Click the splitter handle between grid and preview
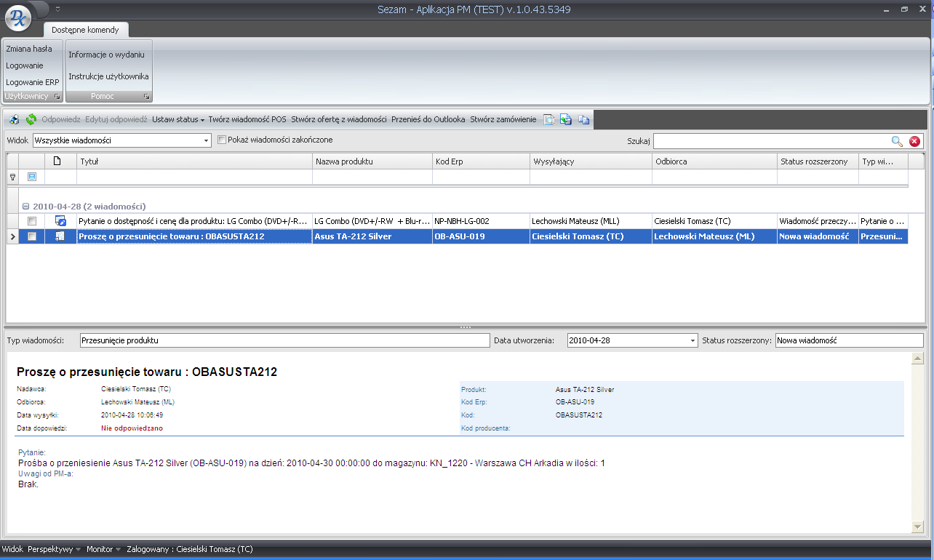The height and width of the screenshot is (560, 934). click(x=466, y=327)
